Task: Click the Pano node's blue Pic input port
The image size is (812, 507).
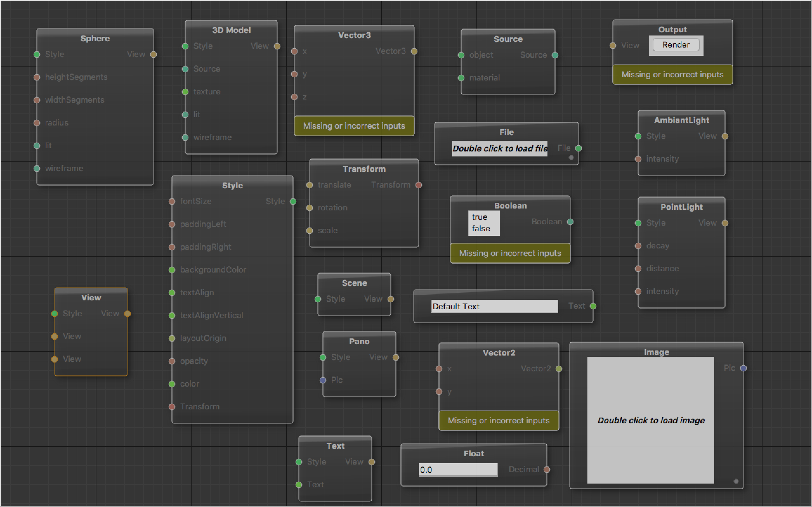Action: 323,380
